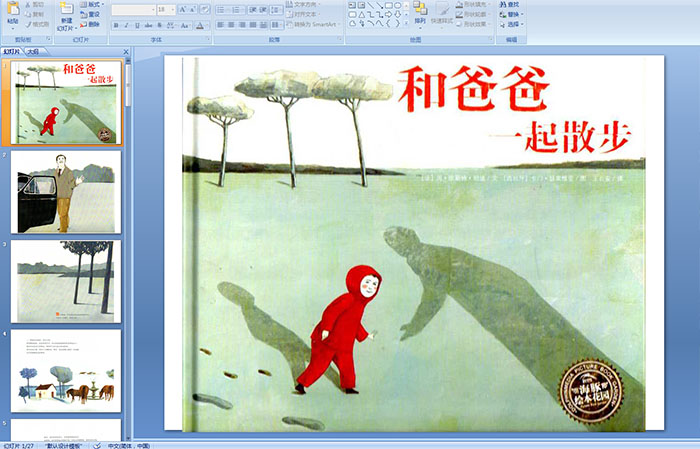Toggle Italic formatting
Screen dimensions: 700x449
click(x=126, y=25)
